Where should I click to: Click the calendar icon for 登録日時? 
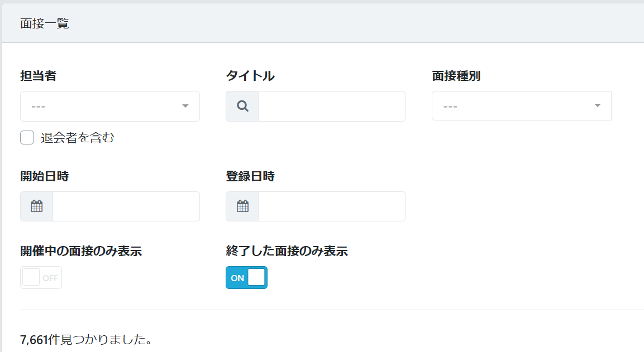242,206
